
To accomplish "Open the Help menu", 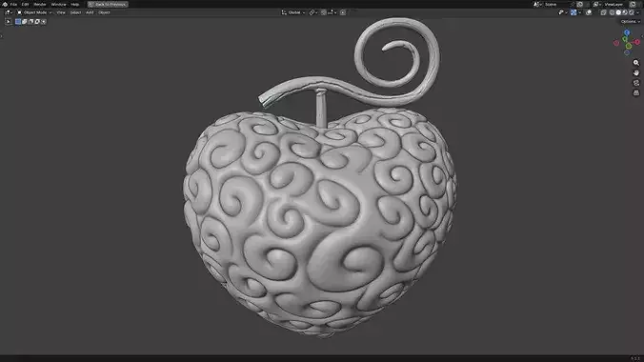I will 74,4.
